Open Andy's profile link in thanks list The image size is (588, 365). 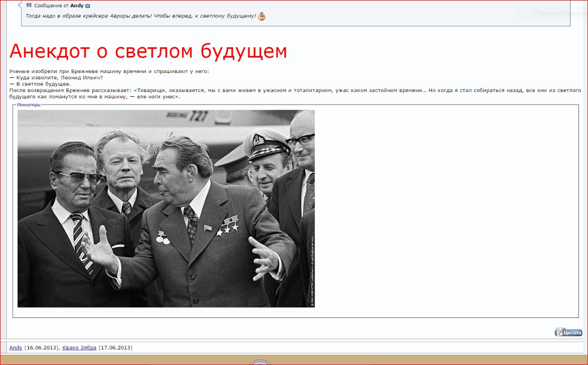pos(16,347)
